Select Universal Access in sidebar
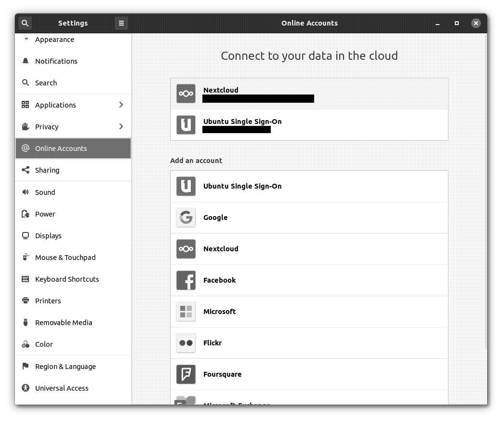 (x=73, y=388)
